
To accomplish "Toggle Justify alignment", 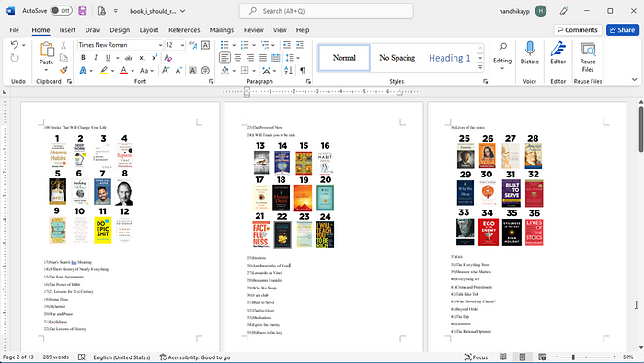I will point(263,58).
